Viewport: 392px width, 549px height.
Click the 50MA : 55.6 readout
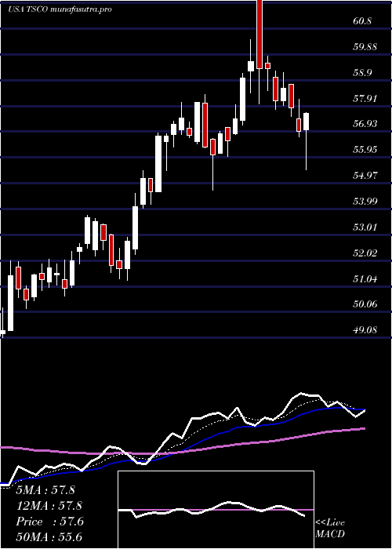click(49, 537)
